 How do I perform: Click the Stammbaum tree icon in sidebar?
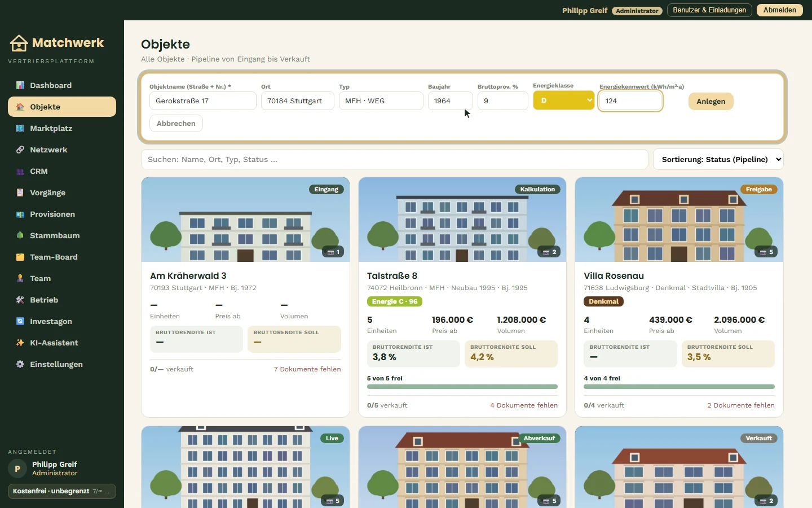(x=20, y=235)
